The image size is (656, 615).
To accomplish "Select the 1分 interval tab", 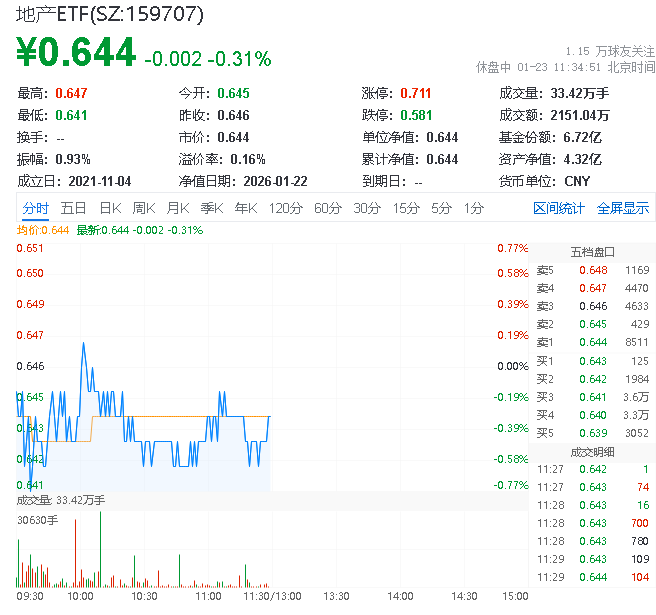I will point(473,208).
